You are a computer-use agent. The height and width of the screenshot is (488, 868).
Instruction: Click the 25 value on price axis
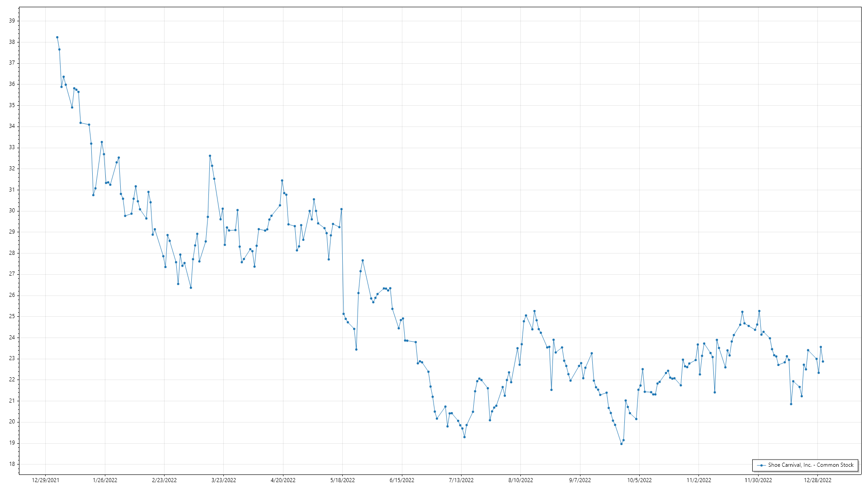tap(12, 316)
